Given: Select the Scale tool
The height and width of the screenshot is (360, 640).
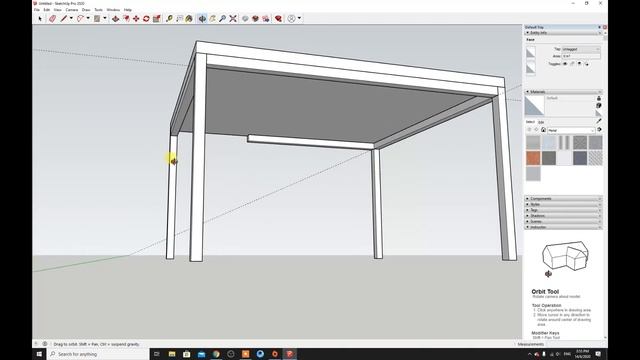Looking at the screenshot, I should point(156,18).
